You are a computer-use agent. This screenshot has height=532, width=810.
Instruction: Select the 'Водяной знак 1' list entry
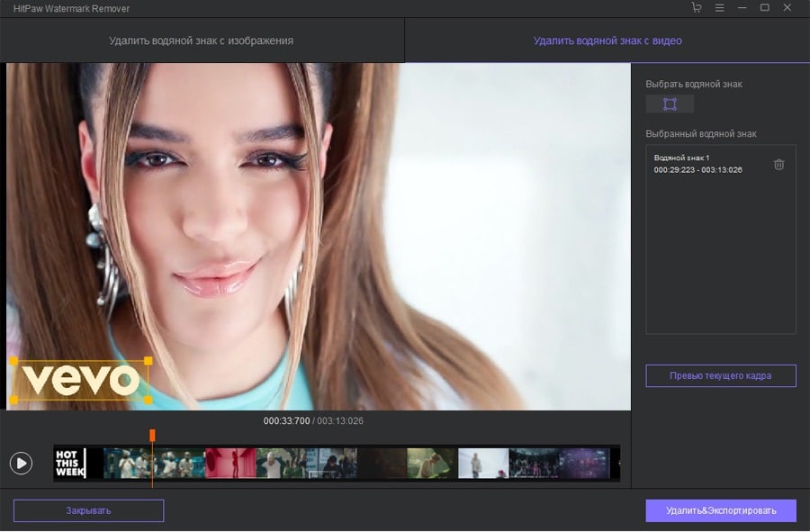721,164
